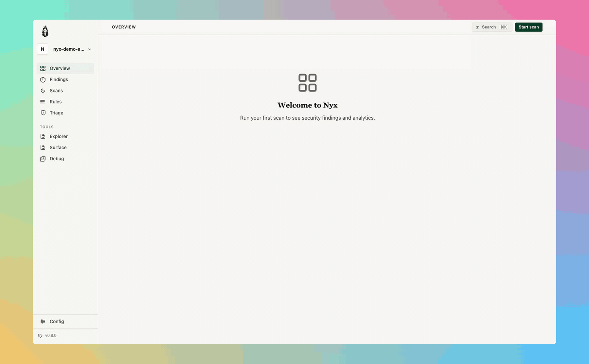Click the Surface chart icon
Screen dimensions: 589x364
pyautogui.click(x=43, y=147)
